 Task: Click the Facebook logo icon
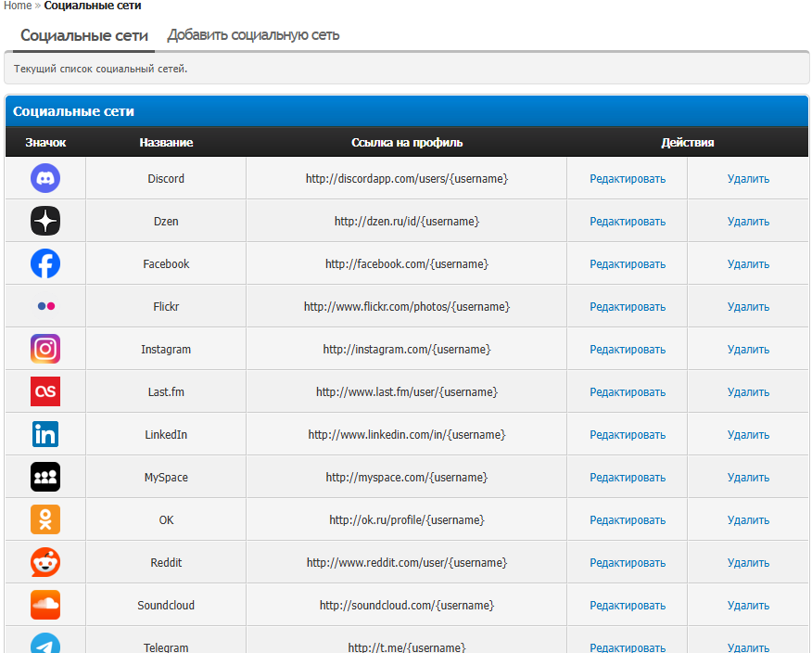pyautogui.click(x=45, y=263)
